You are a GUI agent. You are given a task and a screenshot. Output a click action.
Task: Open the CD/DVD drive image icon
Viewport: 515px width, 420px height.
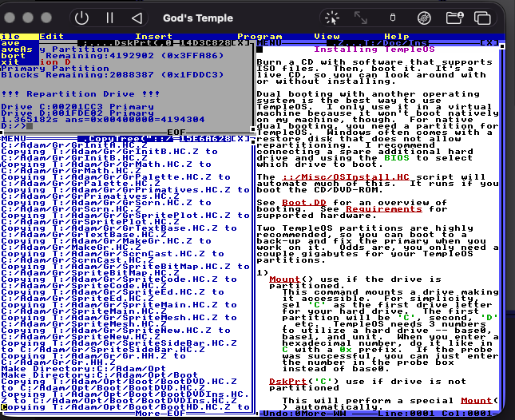coord(424,18)
